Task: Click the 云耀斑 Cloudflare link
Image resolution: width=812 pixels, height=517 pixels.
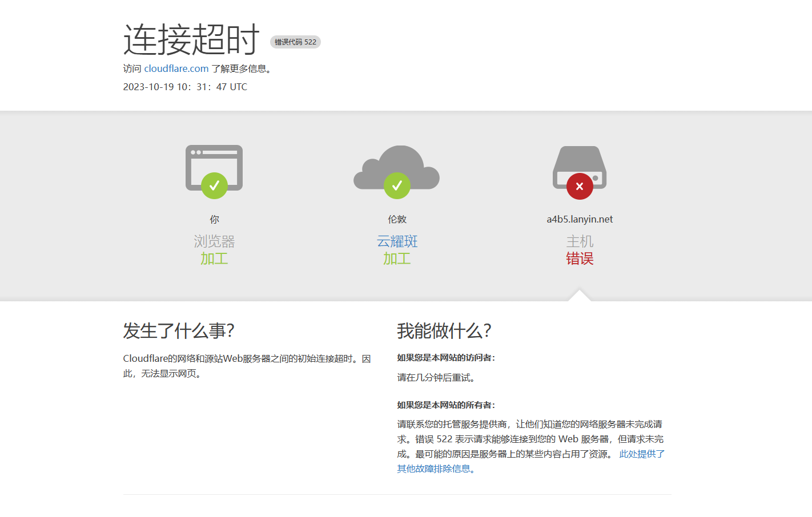Action: pos(397,241)
